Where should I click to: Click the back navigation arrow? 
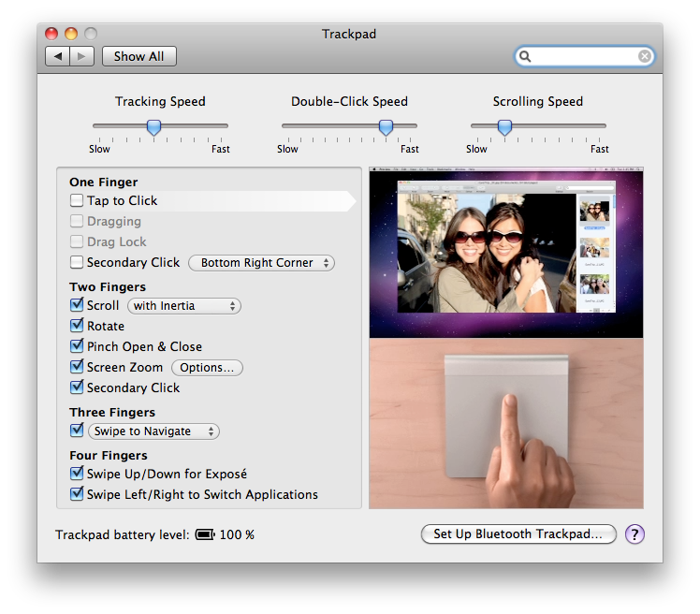click(x=58, y=56)
